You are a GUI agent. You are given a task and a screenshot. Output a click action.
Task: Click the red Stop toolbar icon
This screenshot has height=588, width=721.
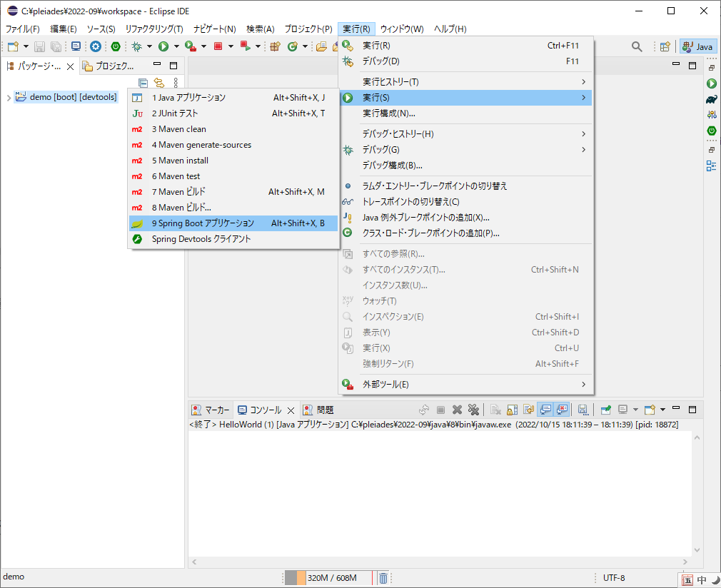pos(218,46)
